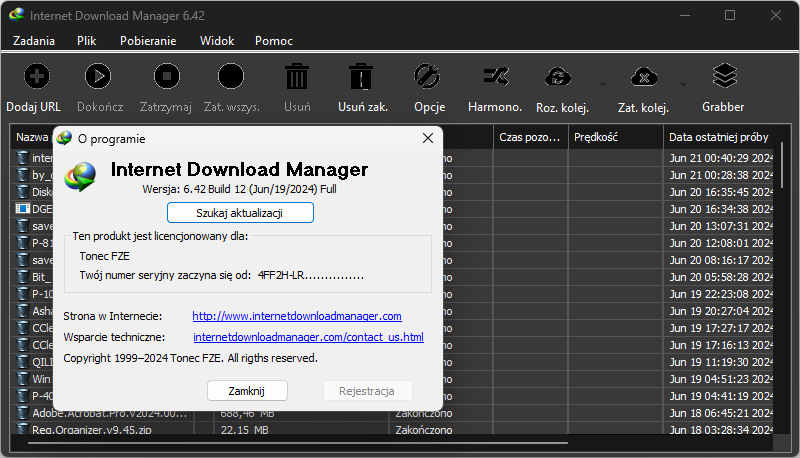Screen dimensions: 800x458
Task: Click Wersja 6.42 Build 12 text
Action: pos(239,189)
